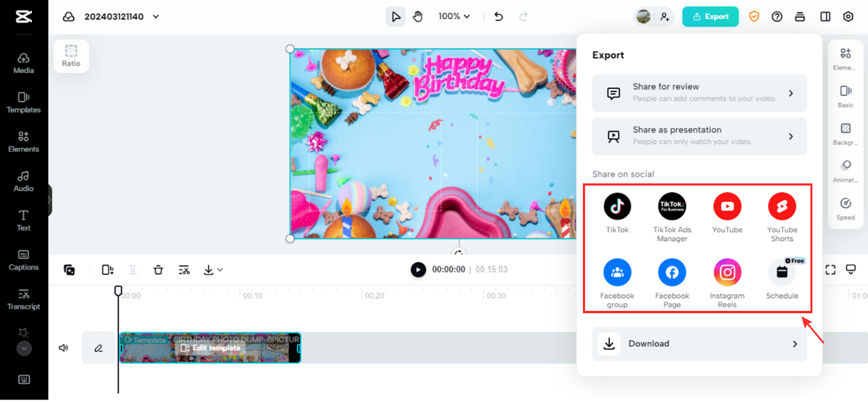
Task: Open the Templates panel
Action: [24, 102]
